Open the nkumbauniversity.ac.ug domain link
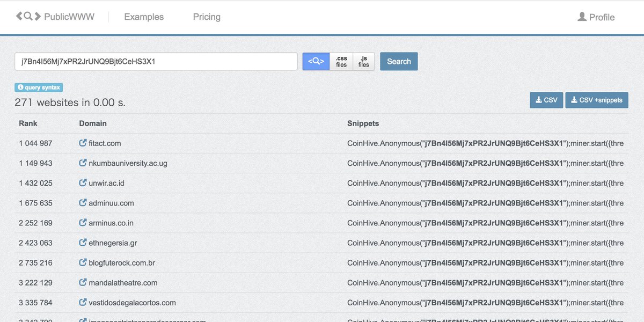This screenshot has height=322, width=644. 128,163
